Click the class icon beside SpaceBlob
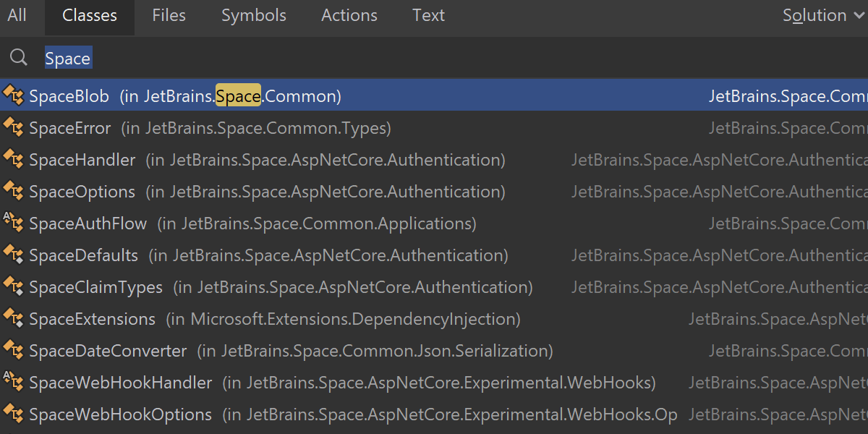868x434 pixels. point(13,95)
